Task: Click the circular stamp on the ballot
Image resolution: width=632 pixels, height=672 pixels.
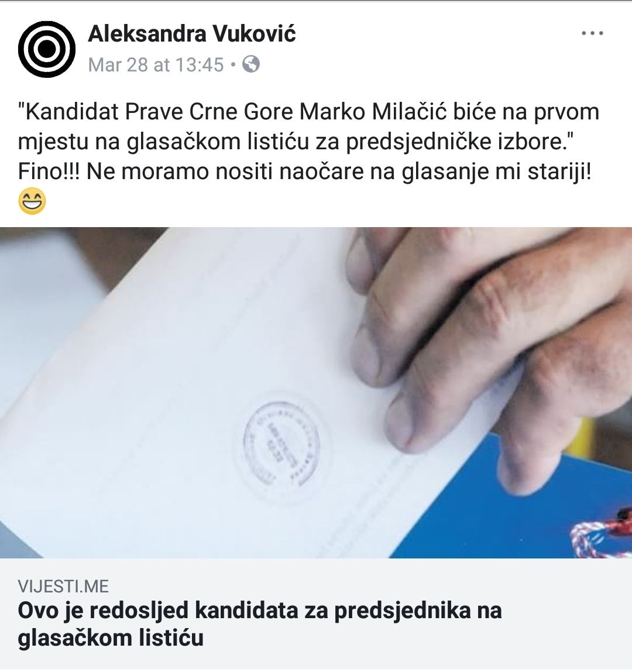Action: click(x=281, y=444)
